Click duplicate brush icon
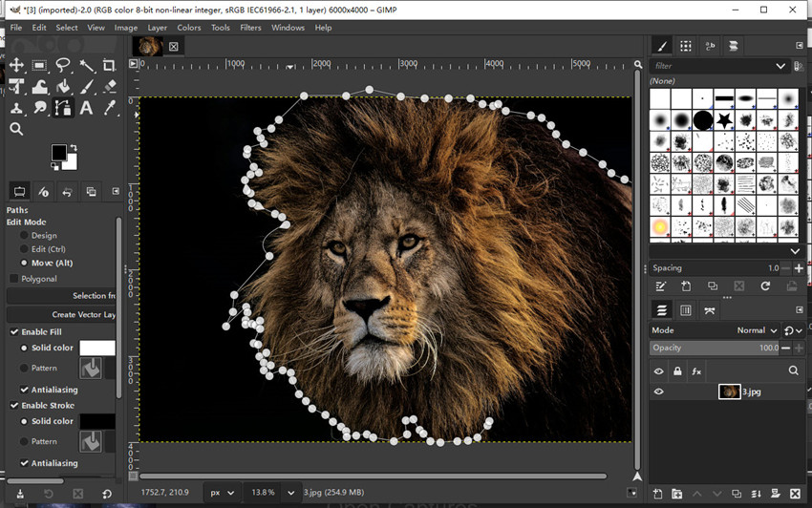Screen dimensions: 812x508 click(x=713, y=286)
